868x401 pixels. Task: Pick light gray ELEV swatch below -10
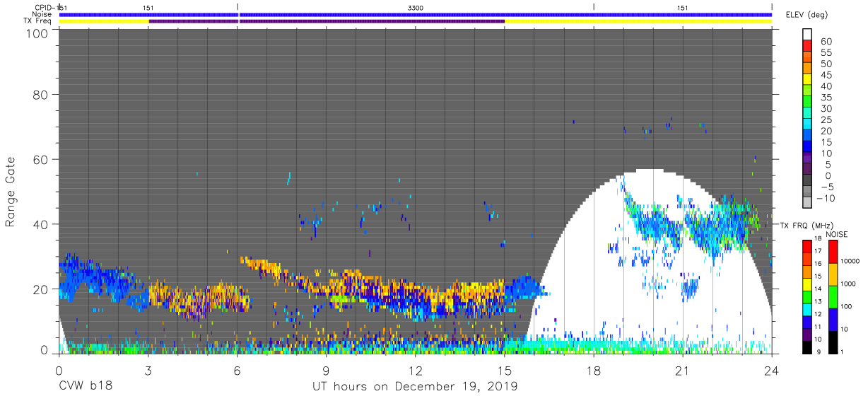pyautogui.click(x=807, y=202)
